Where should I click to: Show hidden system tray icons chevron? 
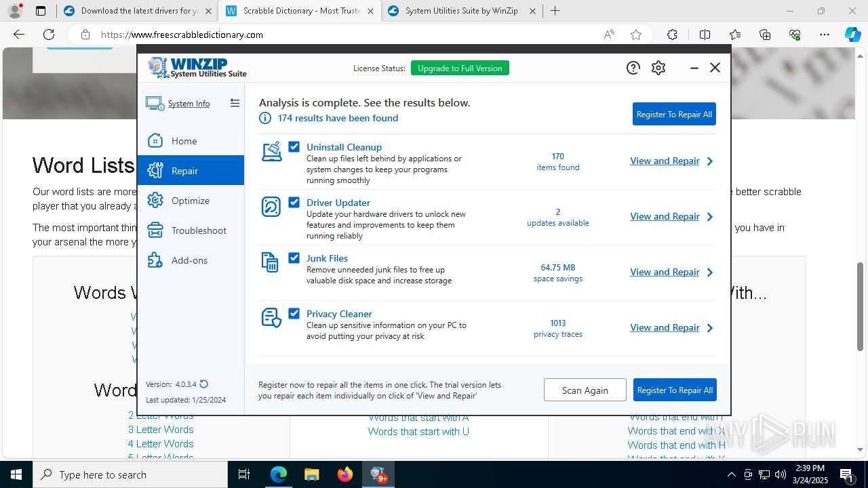(x=731, y=474)
